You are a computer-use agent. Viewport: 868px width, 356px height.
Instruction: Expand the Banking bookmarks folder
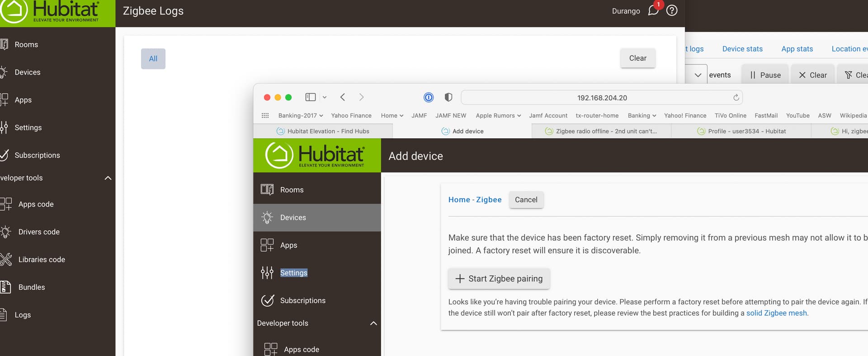click(642, 116)
